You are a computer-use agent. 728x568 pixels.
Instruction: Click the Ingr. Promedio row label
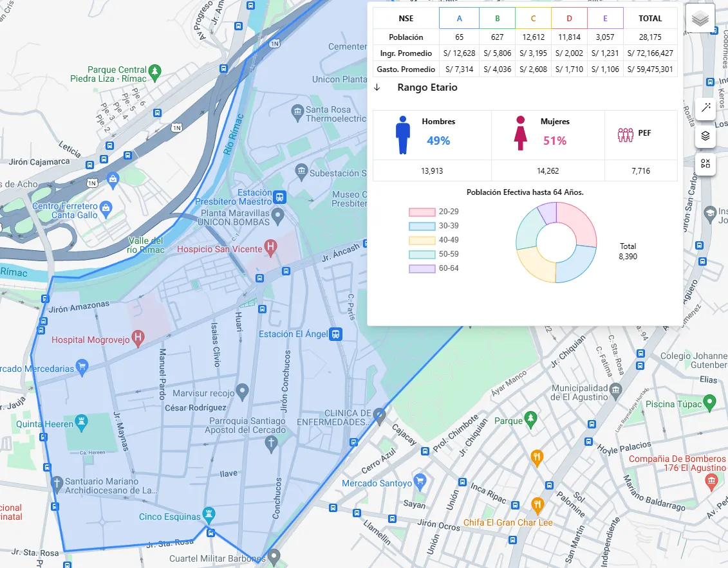click(406, 53)
